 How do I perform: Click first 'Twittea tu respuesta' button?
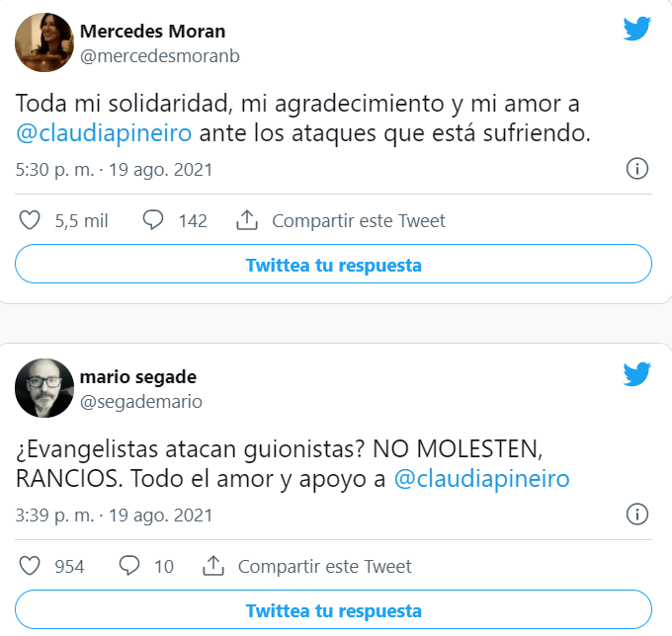[333, 265]
